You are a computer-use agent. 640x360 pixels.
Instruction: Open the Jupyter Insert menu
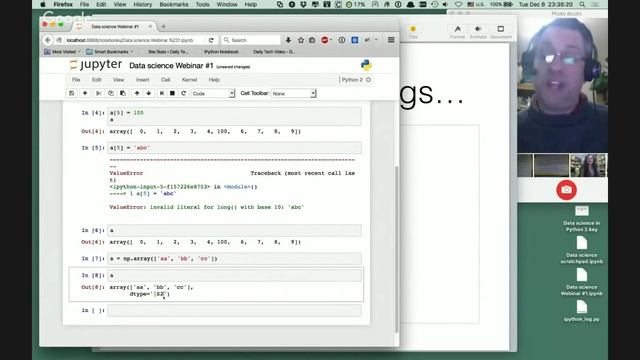[x=142, y=80]
